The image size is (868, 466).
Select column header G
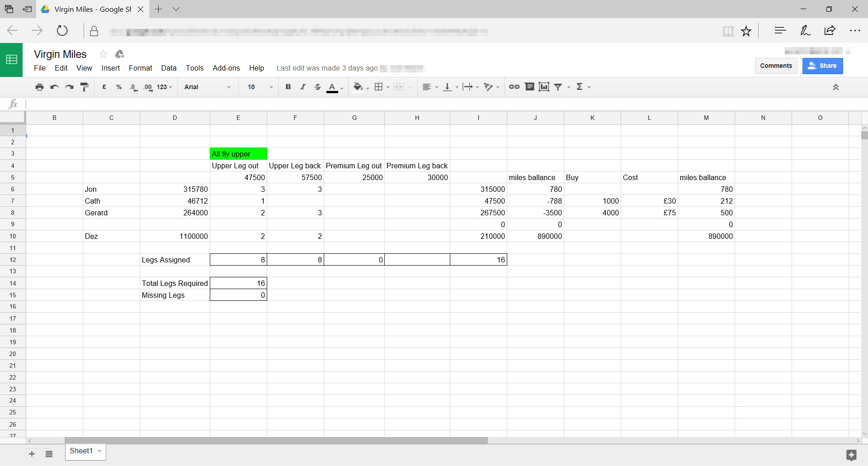[x=354, y=118]
